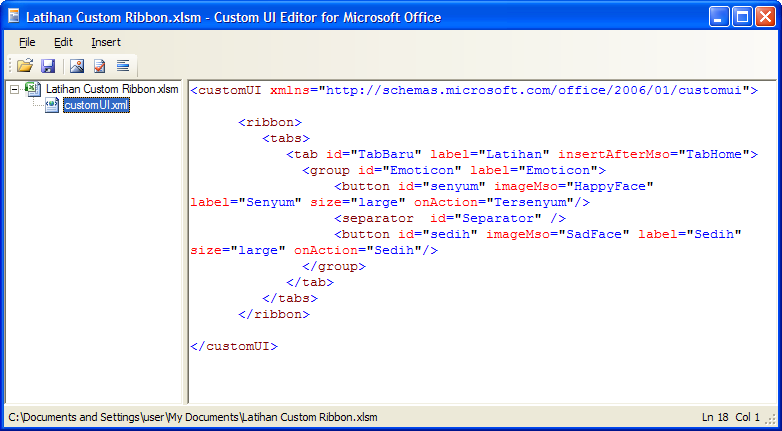The width and height of the screenshot is (782, 431).
Task: Open the Insert menu
Action: 106,42
